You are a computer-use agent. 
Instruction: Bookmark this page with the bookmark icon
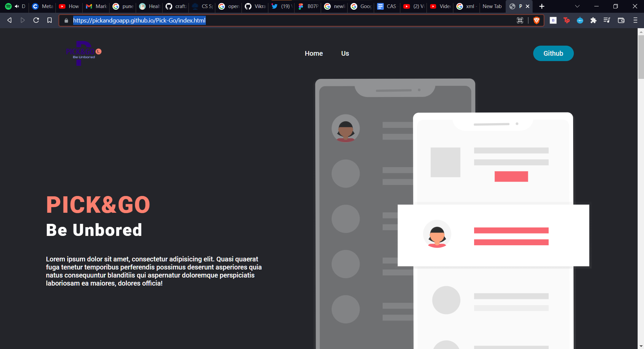(x=49, y=20)
